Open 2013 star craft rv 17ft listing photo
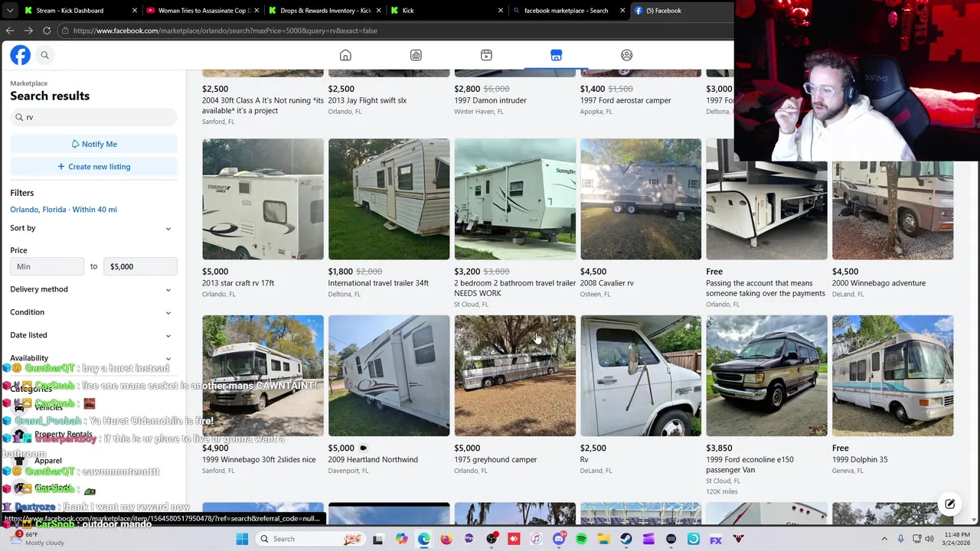This screenshot has width=980, height=551. (263, 199)
